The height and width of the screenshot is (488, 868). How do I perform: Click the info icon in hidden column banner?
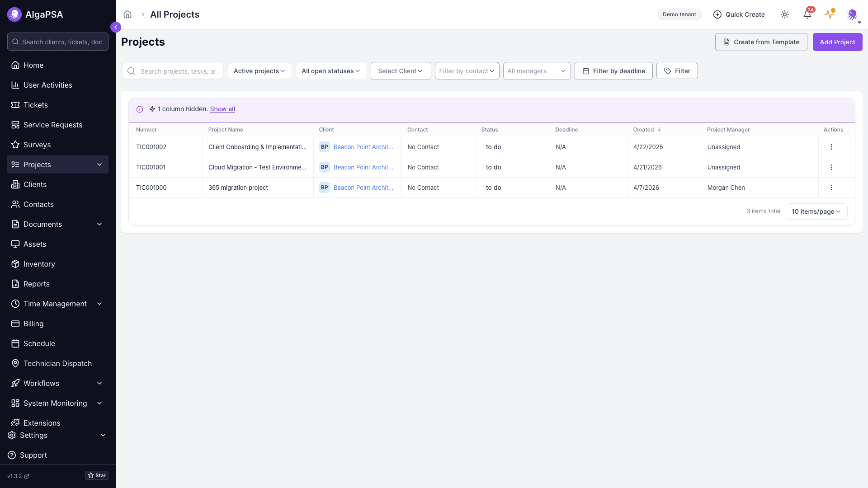(x=140, y=109)
